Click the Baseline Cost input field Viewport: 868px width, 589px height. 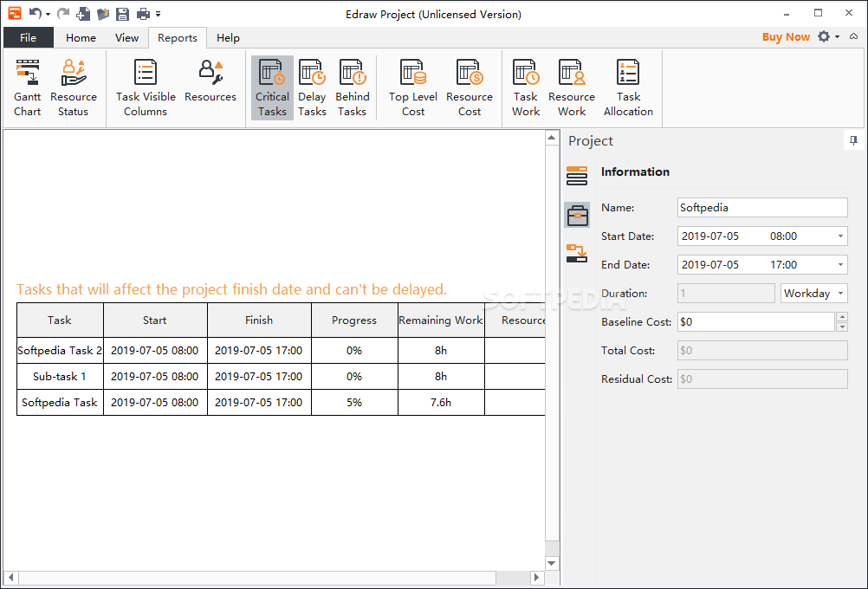coord(755,321)
